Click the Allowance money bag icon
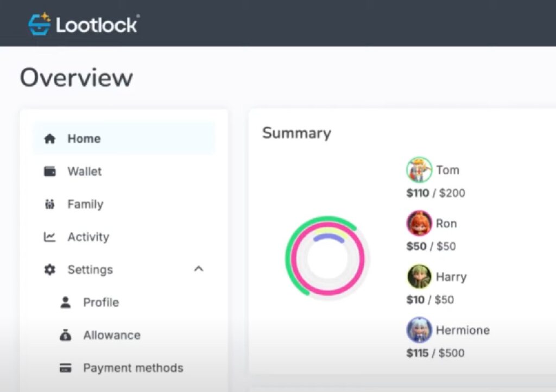 click(66, 336)
